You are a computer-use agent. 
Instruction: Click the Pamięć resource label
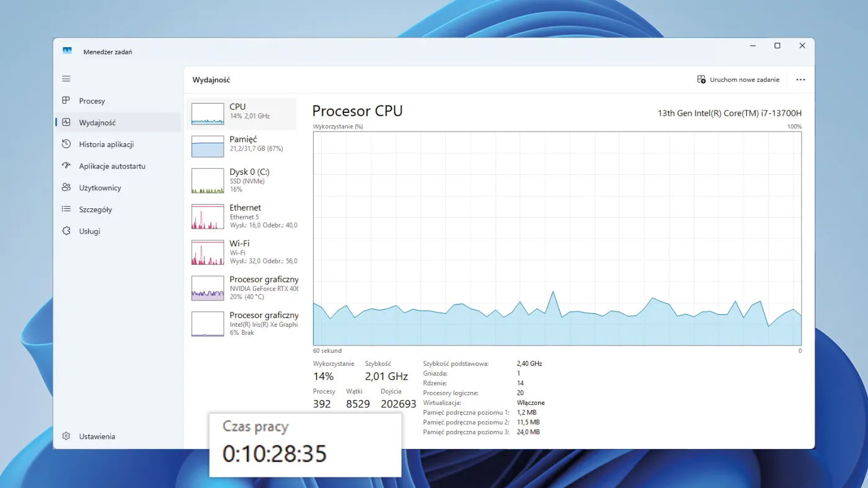[243, 140]
